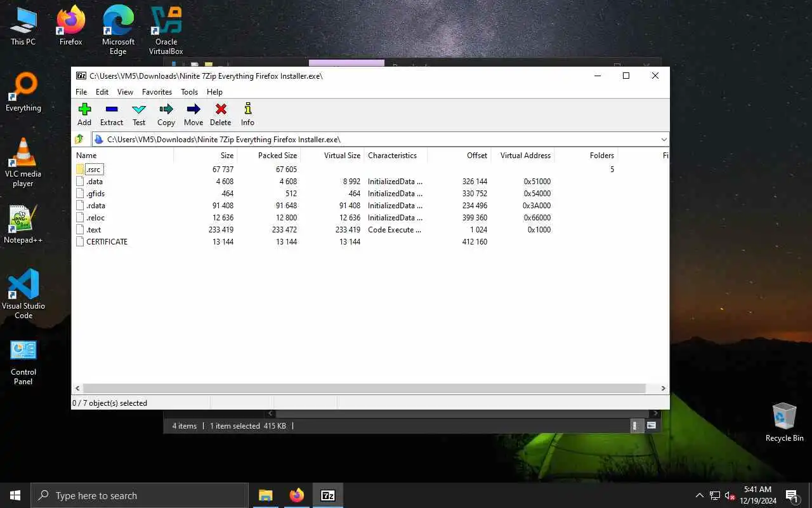812x508 pixels.
Task: Open the notification center icon
Action: [x=791, y=495]
